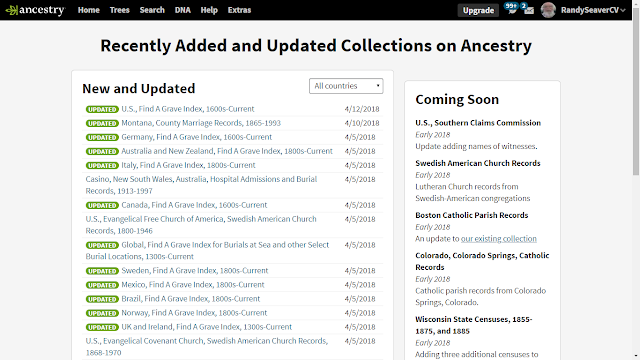Click the RandySeaverCV profile photo
640x360 pixels.
point(548,10)
